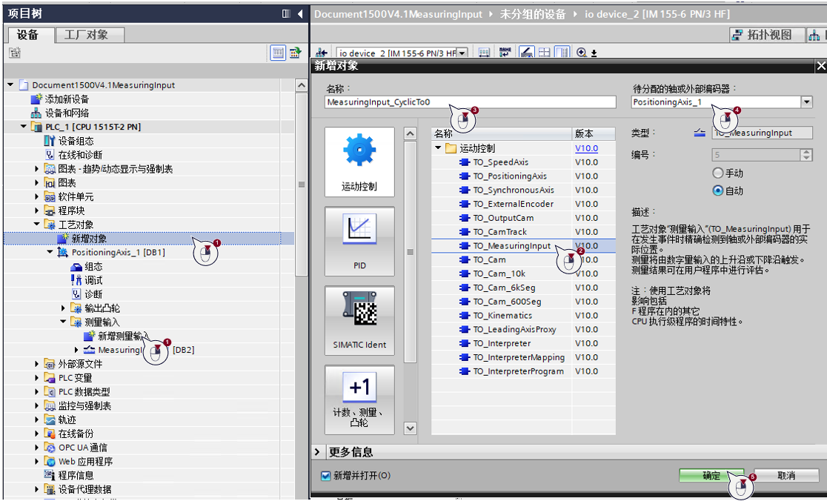The height and width of the screenshot is (504, 827).
Task: Expand PLC 变量 tree node
Action: 36,378
